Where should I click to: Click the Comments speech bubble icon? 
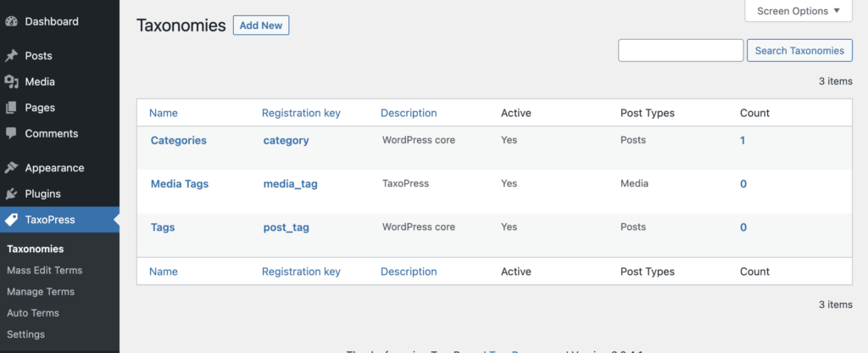[x=11, y=133]
